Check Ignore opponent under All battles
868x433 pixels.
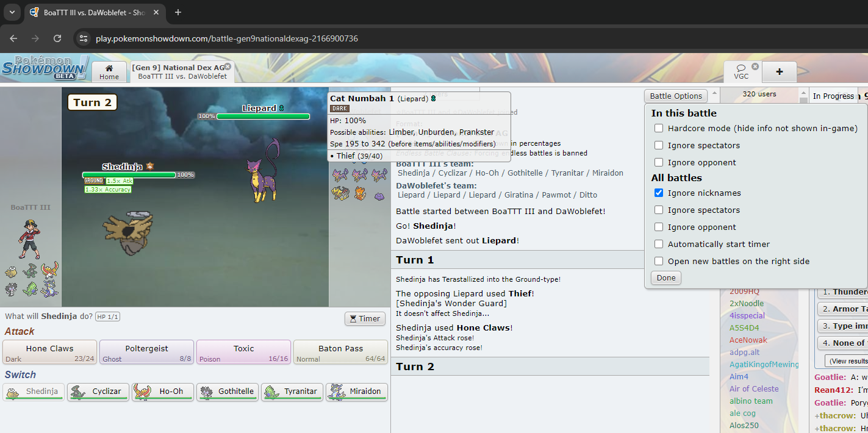point(659,227)
